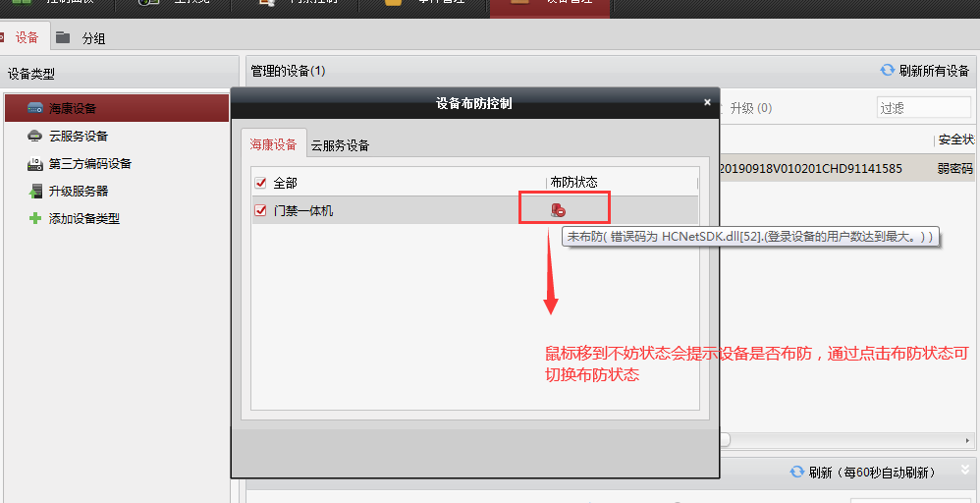980x503 pixels.
Task: Click the 刷新所有设备 refresh icon
Action: (888, 70)
